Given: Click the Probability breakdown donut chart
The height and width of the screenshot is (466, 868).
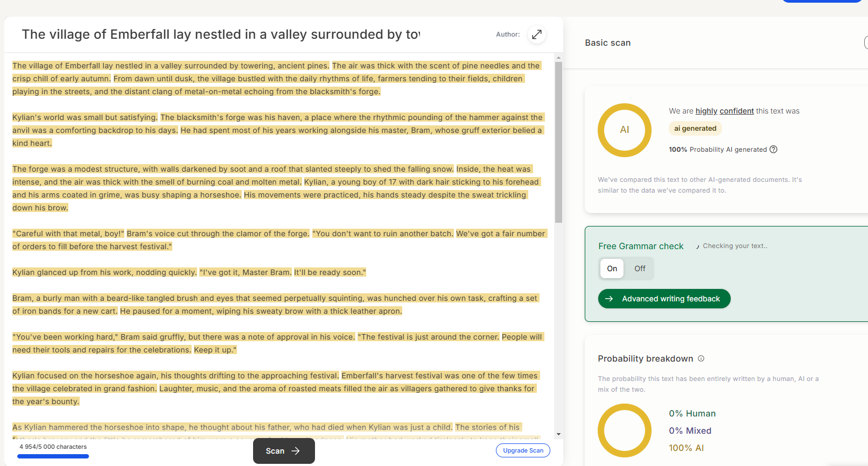Looking at the screenshot, I should tap(624, 430).
